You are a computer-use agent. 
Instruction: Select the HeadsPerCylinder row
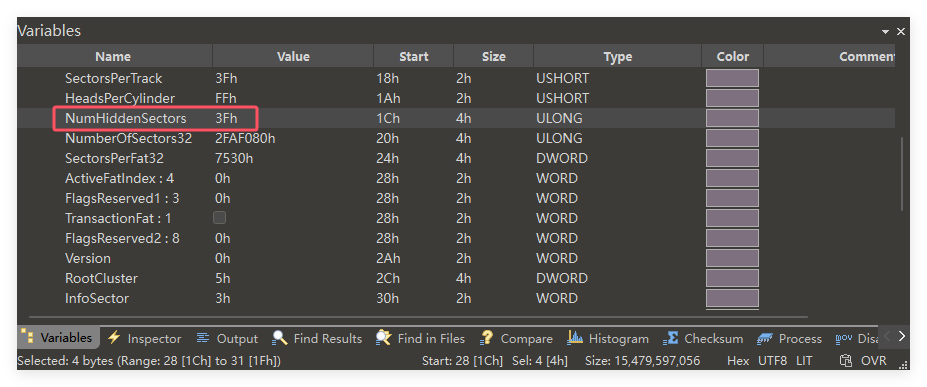coord(455,98)
